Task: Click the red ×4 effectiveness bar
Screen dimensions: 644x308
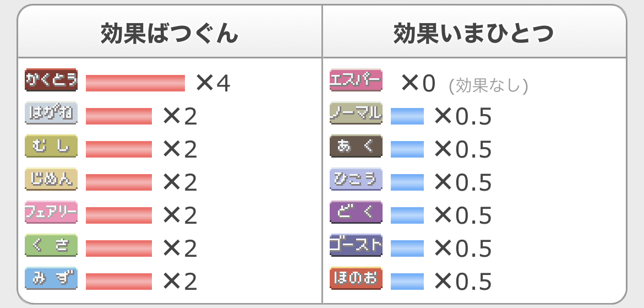Action: coord(135,83)
